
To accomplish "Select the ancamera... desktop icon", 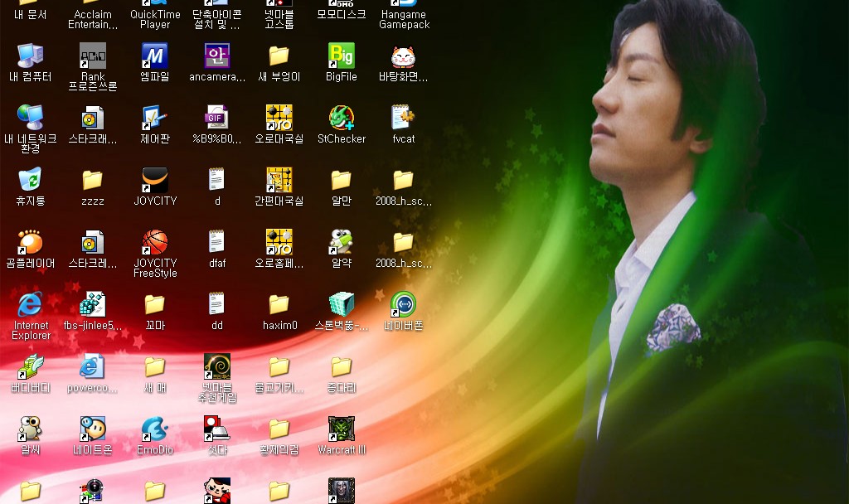I will (x=217, y=56).
